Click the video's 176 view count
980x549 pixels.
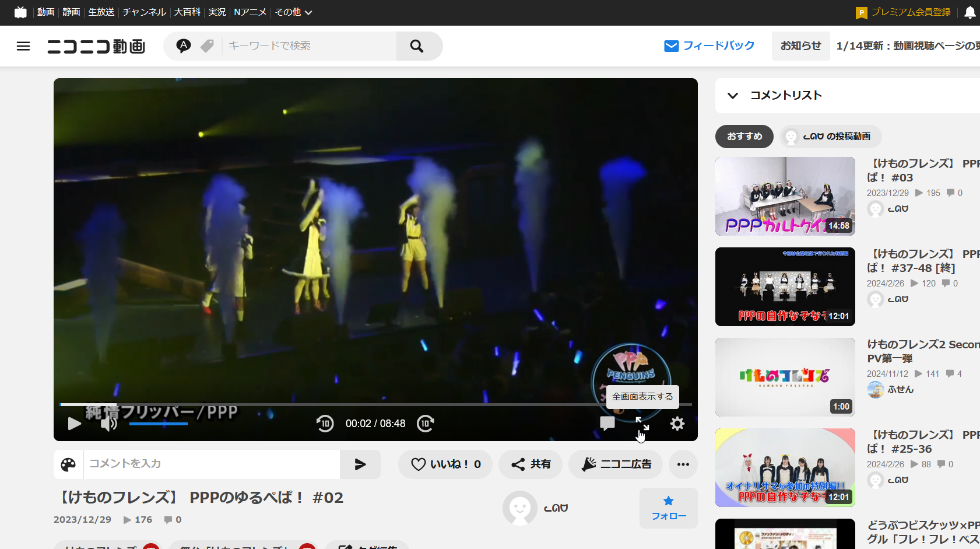pyautogui.click(x=138, y=520)
